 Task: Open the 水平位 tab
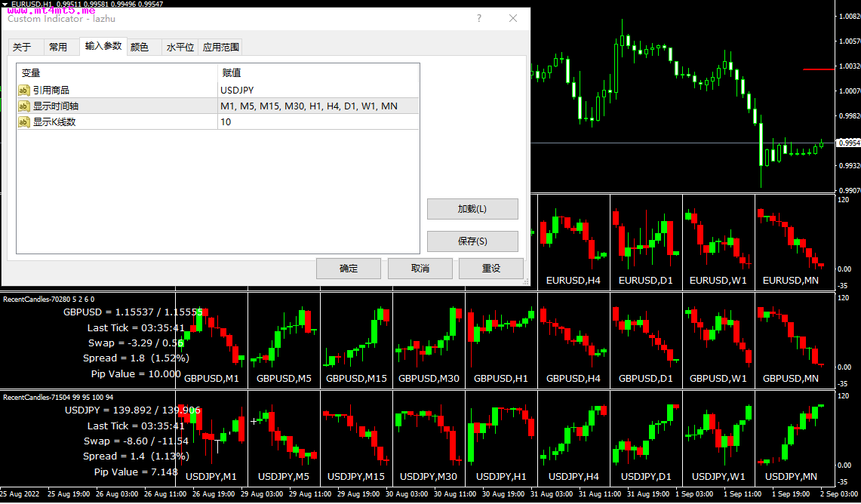pos(180,48)
